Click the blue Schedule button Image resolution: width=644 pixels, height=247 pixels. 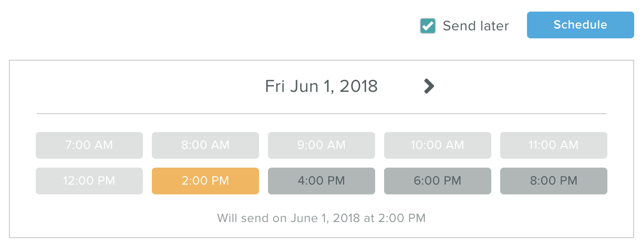(x=580, y=25)
